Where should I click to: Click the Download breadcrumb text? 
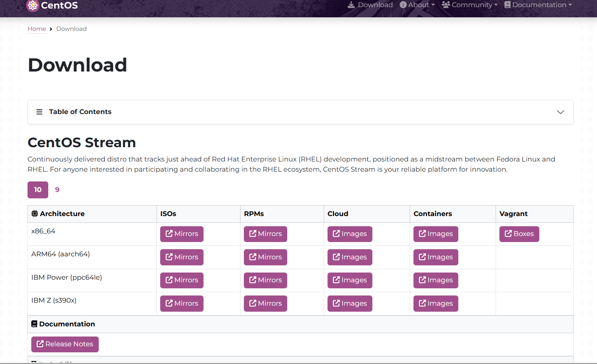click(x=72, y=29)
